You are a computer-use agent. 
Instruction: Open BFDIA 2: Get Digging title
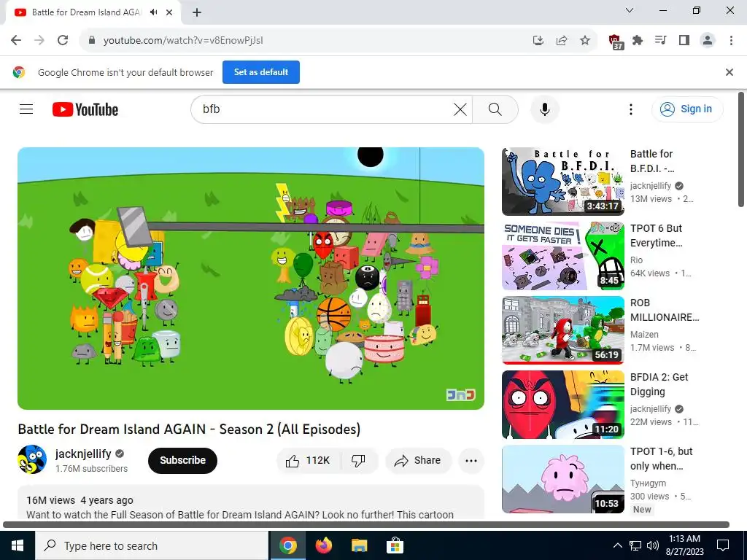(x=659, y=384)
